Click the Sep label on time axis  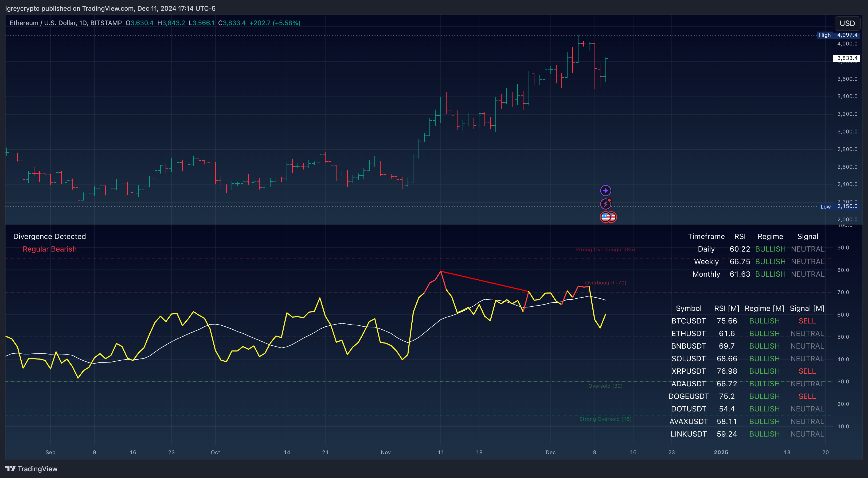50,452
